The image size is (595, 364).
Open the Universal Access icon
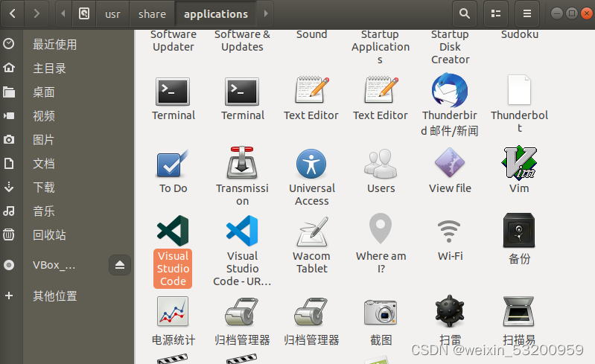[311, 164]
